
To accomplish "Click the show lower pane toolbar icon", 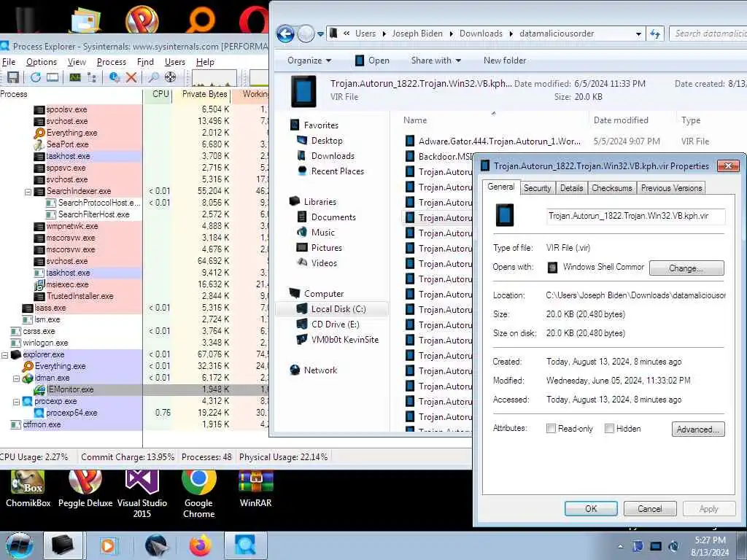I will [x=53, y=77].
